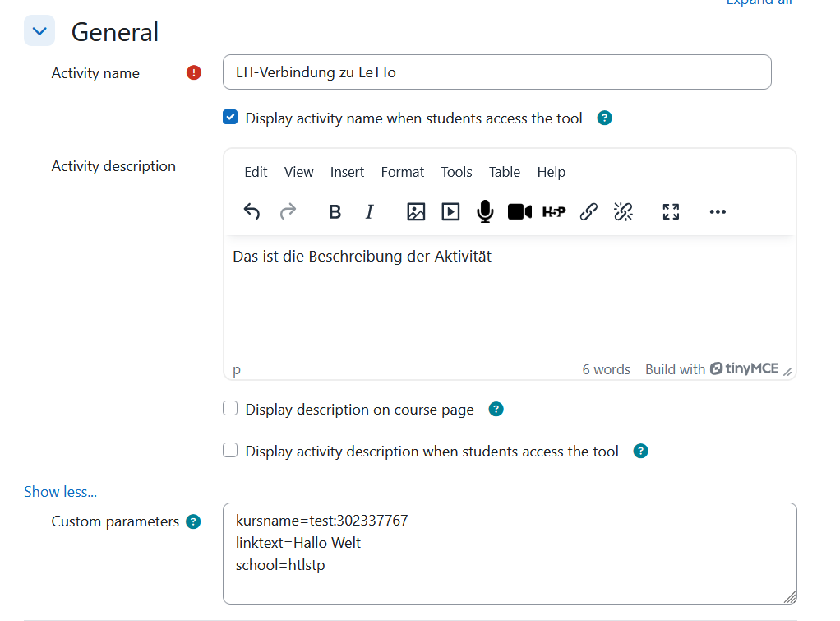Viewport: 840px width, 621px height.
Task: Enable Display activity description for students
Action: point(231,451)
